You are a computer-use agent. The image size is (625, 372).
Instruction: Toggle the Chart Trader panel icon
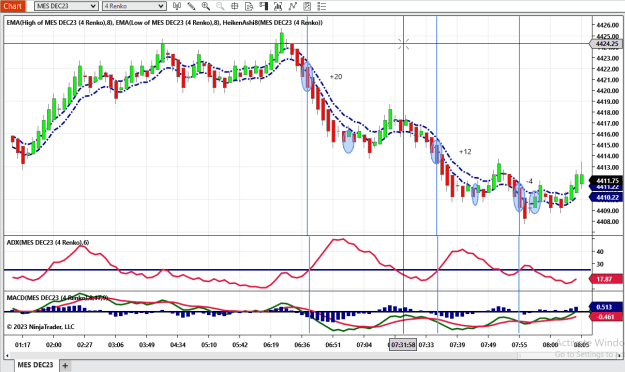click(263, 6)
